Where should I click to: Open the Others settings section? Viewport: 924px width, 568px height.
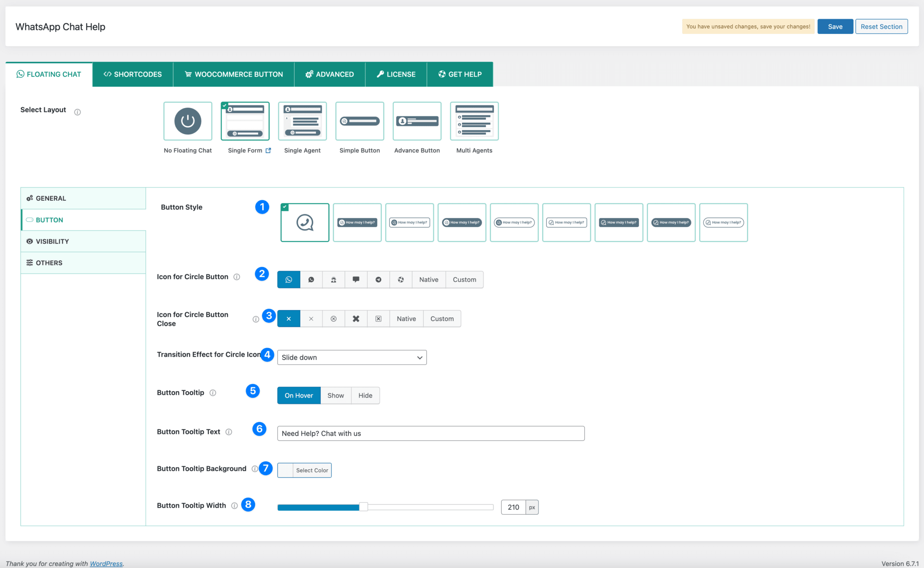point(83,263)
